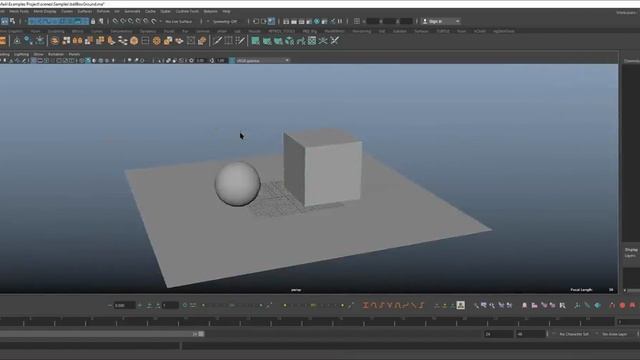Viewport: 640px width, 360px height.
Task: Click the animation end field showing 48
Action: (x=531, y=334)
